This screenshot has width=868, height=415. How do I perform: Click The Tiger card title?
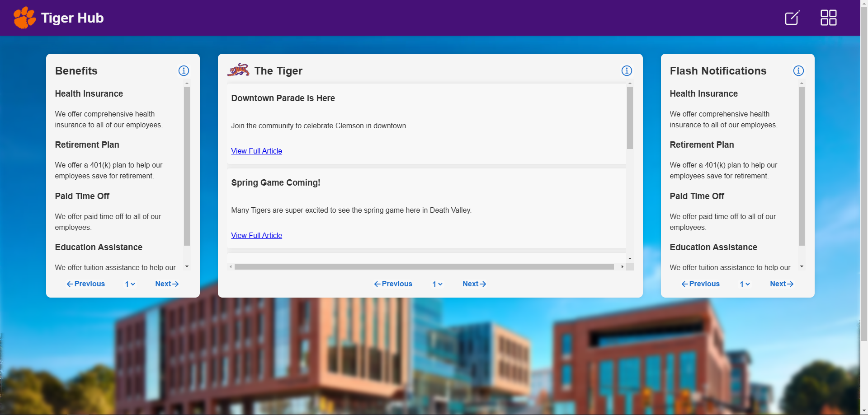click(278, 71)
